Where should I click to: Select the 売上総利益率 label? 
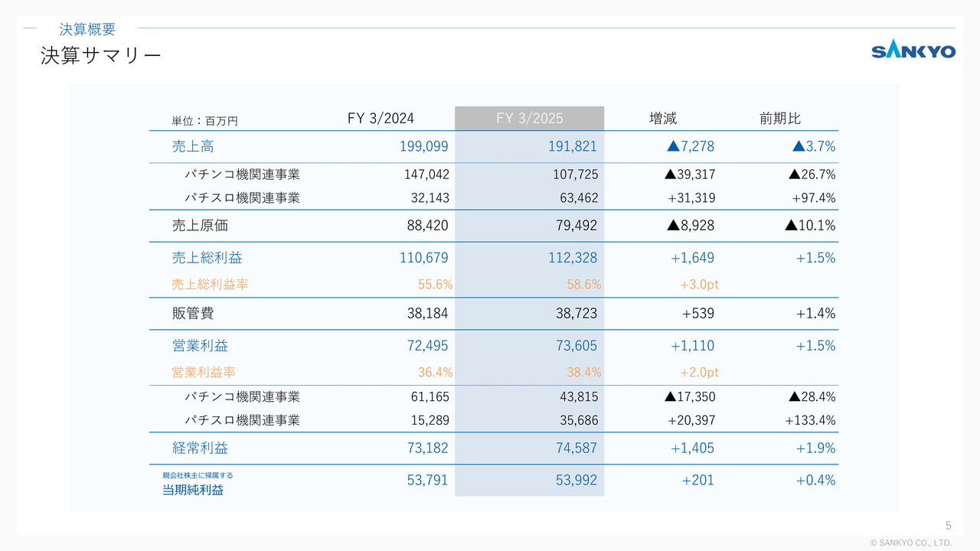[x=210, y=285]
